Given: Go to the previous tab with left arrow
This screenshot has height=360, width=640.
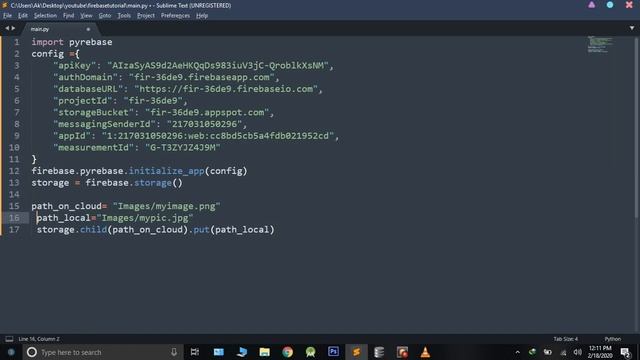Looking at the screenshot, I should point(7,28).
